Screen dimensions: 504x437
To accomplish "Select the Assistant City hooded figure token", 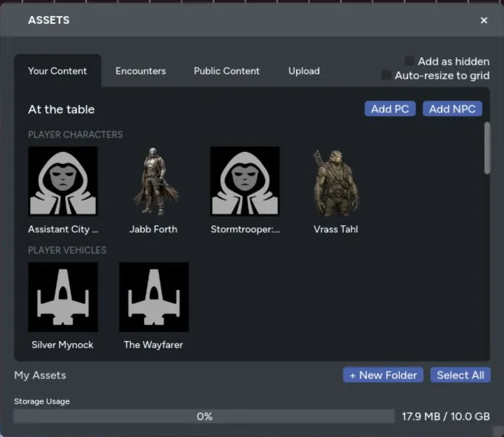I will 63,181.
